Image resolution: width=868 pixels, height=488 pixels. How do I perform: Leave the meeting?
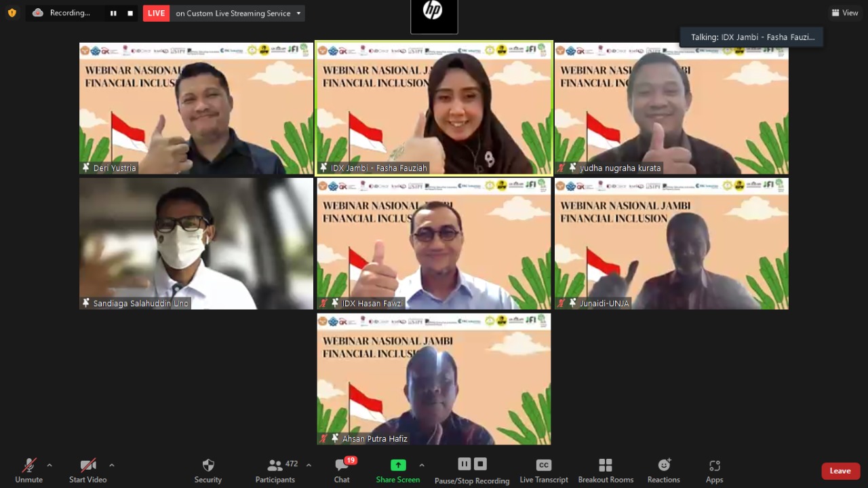pos(840,471)
